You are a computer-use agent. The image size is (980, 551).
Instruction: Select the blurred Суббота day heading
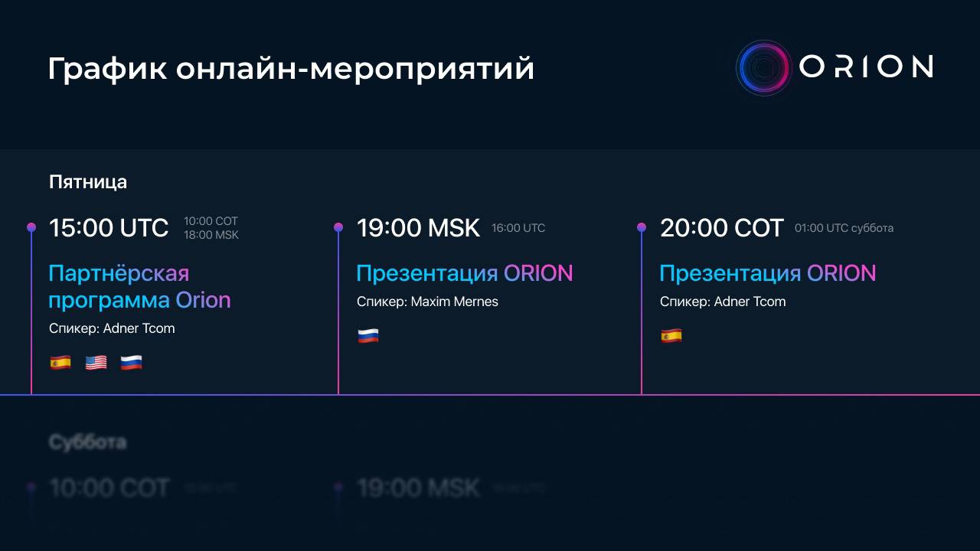pos(88,442)
